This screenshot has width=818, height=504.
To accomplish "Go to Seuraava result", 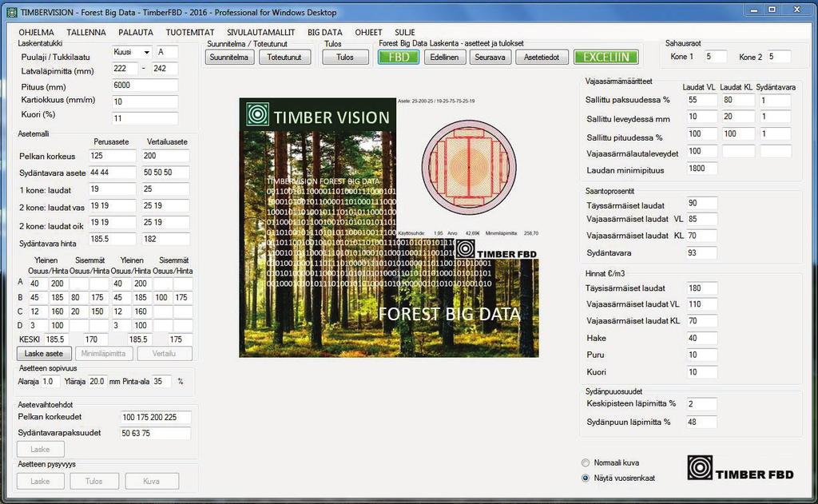I will (490, 58).
